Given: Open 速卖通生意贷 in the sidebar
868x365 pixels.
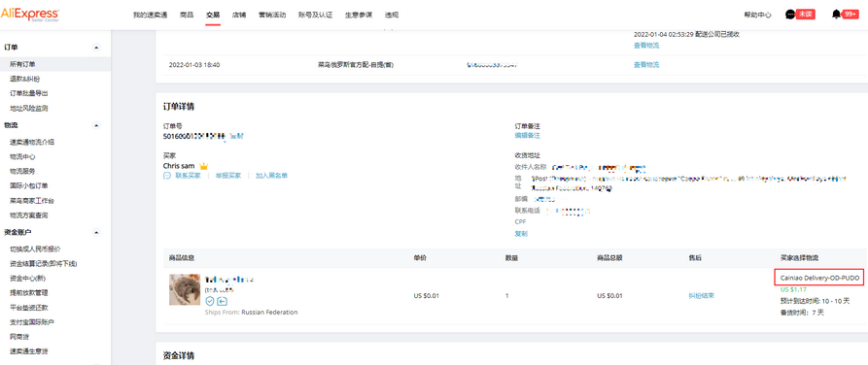Looking at the screenshot, I should tap(29, 351).
